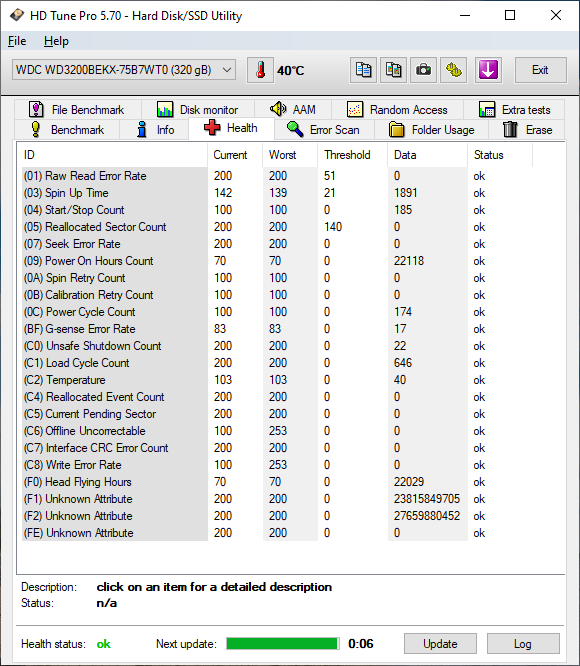Click the Status column header
This screenshot has height=666, width=580.
click(x=500, y=155)
